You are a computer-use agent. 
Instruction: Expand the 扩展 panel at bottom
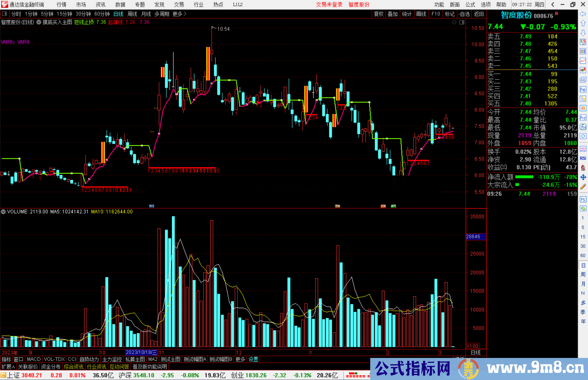[x=8, y=367]
